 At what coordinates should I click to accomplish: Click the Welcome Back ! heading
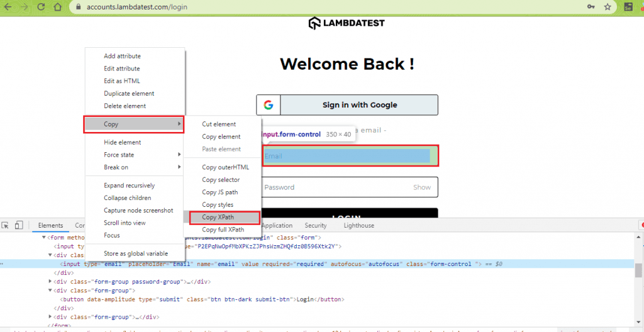(x=347, y=64)
